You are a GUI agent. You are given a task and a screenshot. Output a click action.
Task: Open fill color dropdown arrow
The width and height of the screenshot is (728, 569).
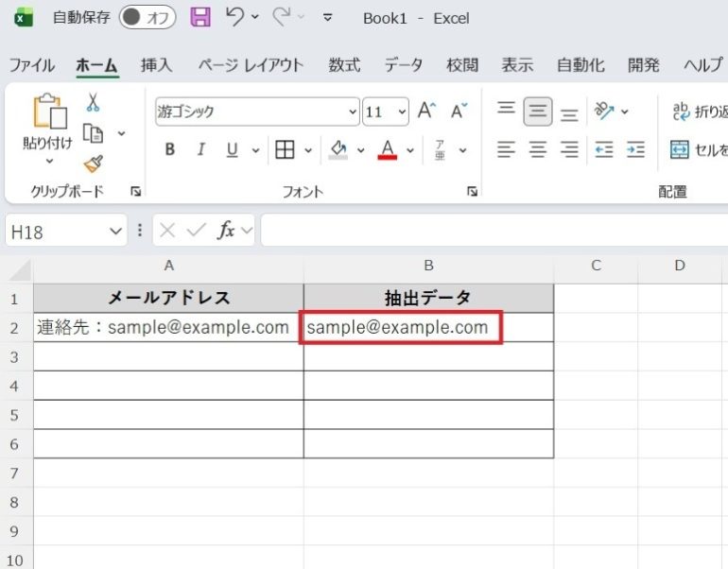361,150
